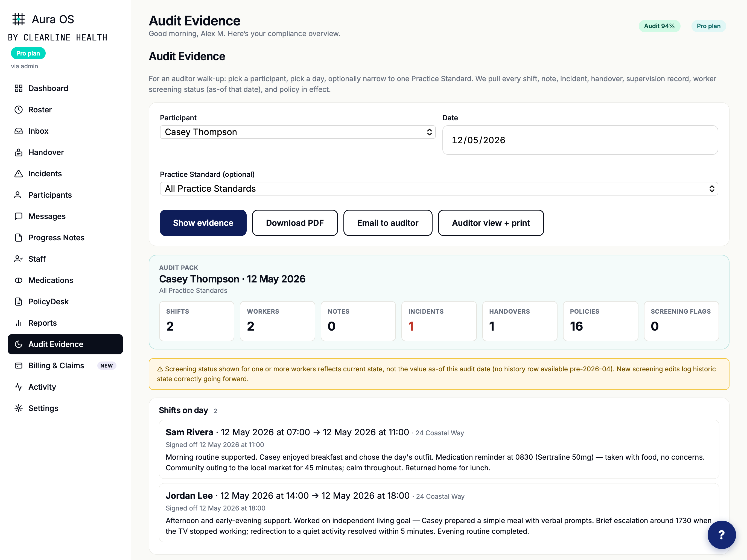Viewport: 747px width, 560px height.
Task: Click 'Casey Thompson · 12 May 2026' heading
Action: pyautogui.click(x=232, y=279)
